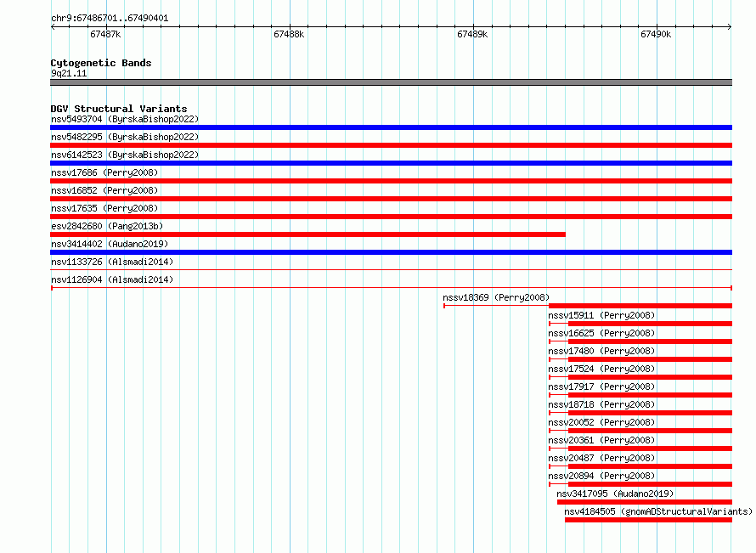This screenshot has width=756, height=553.
Task: Open nssv17524 (Perry2008) label
Action: 601,369
